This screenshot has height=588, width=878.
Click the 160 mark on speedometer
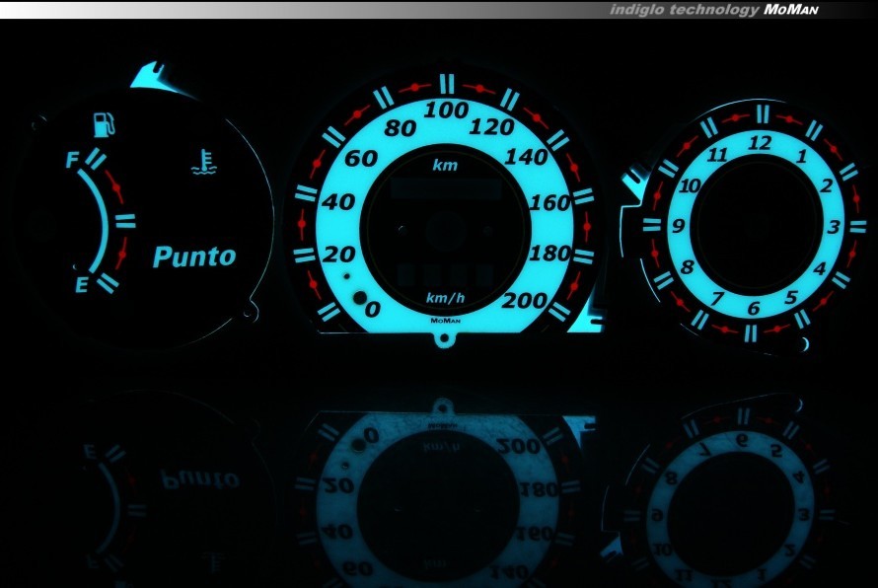tap(550, 203)
